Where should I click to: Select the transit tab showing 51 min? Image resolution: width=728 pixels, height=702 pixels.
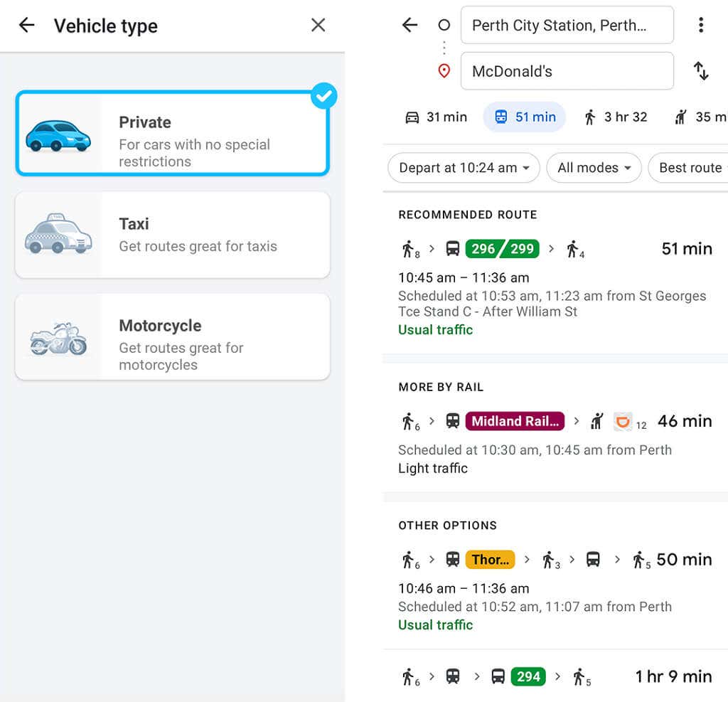click(x=525, y=117)
